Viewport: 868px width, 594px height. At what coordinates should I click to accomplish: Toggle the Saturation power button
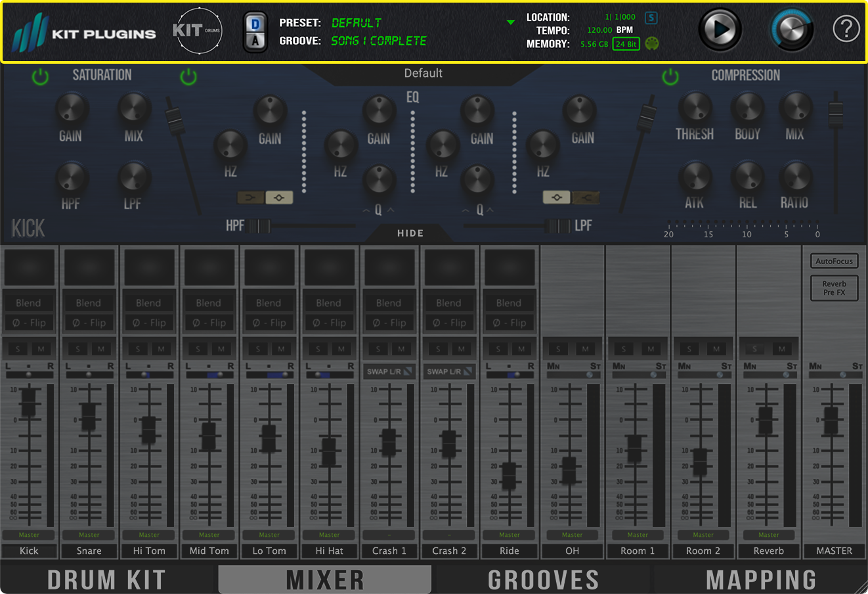(40, 77)
